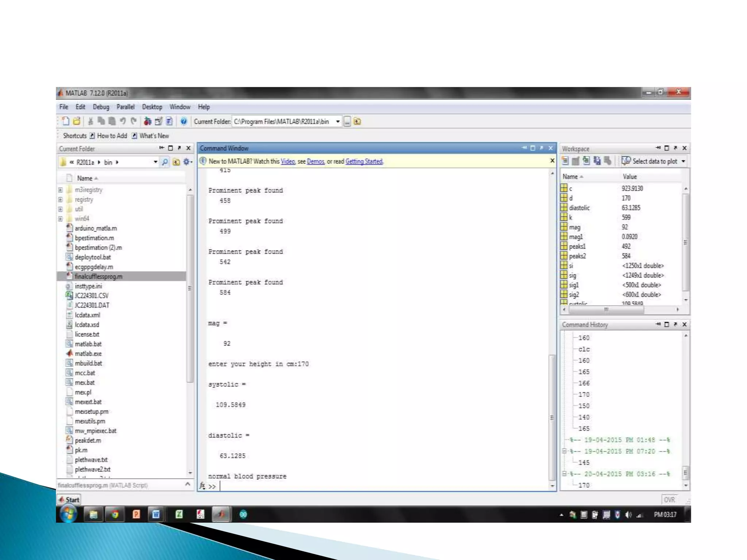Click search icon in Current Folder panel
Image resolution: width=747 pixels, height=560 pixels.
(x=165, y=162)
